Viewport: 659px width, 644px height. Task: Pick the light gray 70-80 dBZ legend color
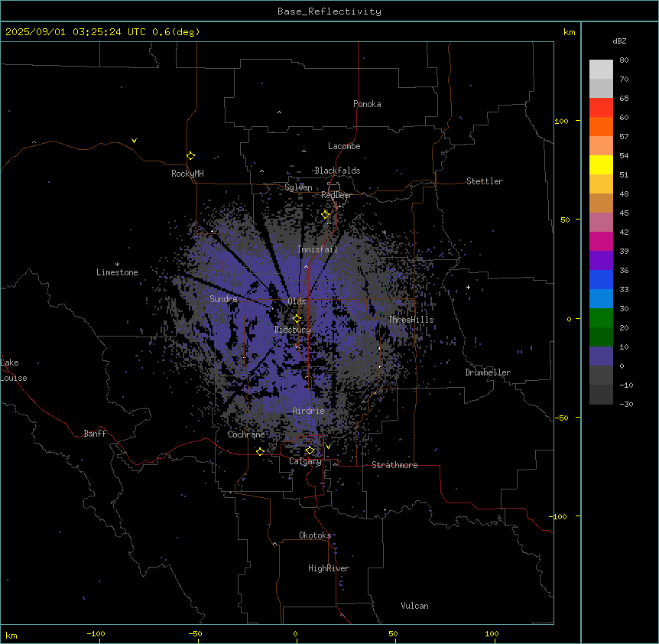click(601, 70)
